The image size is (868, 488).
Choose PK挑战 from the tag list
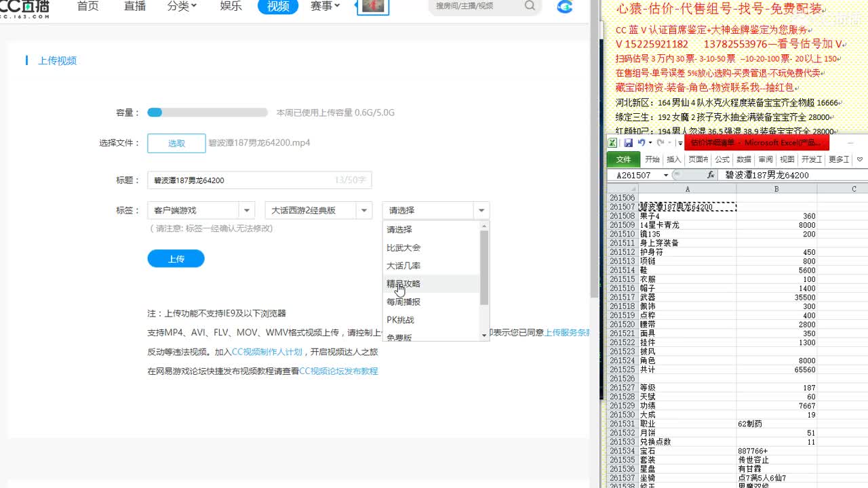pyautogui.click(x=431, y=320)
